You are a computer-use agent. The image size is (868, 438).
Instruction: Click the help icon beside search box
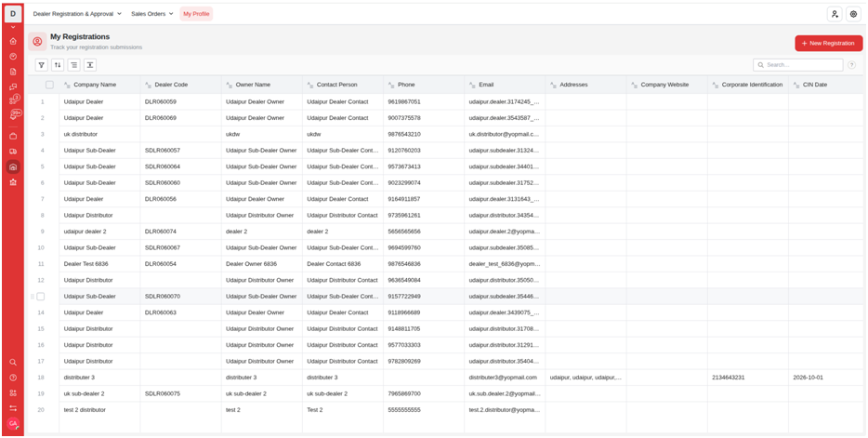tap(852, 65)
